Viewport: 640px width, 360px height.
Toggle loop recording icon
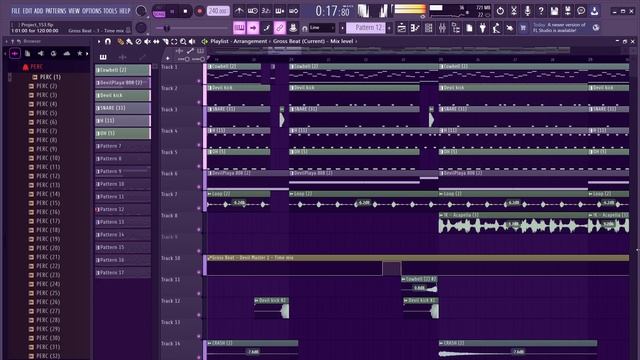tap(293, 11)
